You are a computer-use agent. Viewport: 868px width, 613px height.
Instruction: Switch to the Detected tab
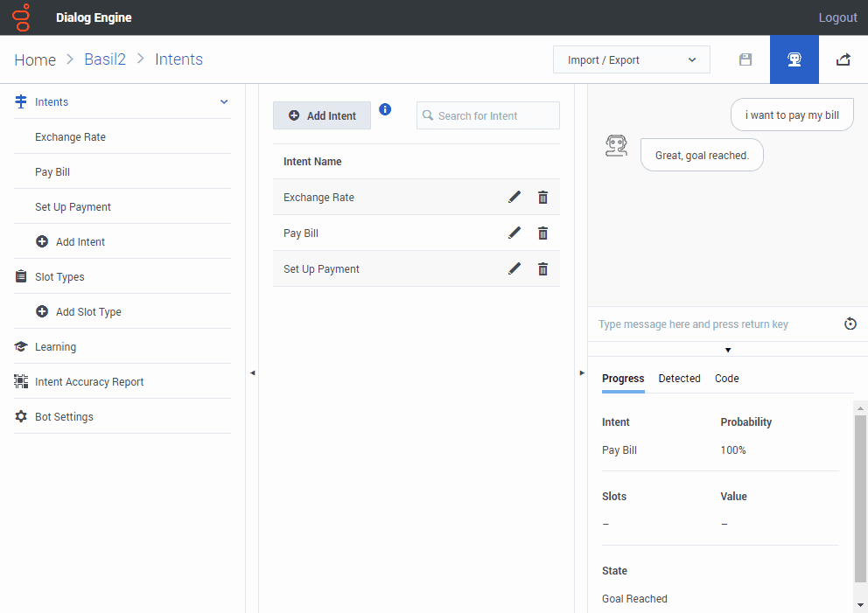click(x=679, y=379)
